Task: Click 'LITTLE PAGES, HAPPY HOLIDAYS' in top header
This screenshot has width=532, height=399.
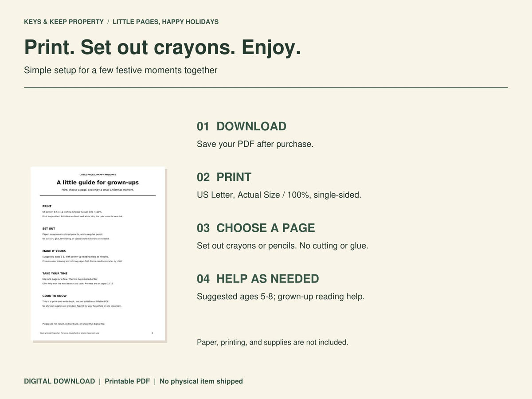Action: (x=165, y=22)
